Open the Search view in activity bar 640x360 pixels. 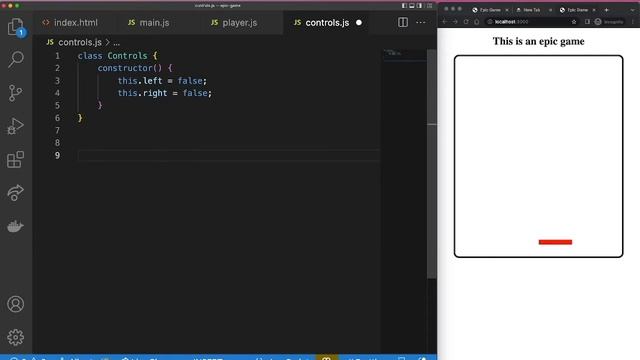(16, 59)
